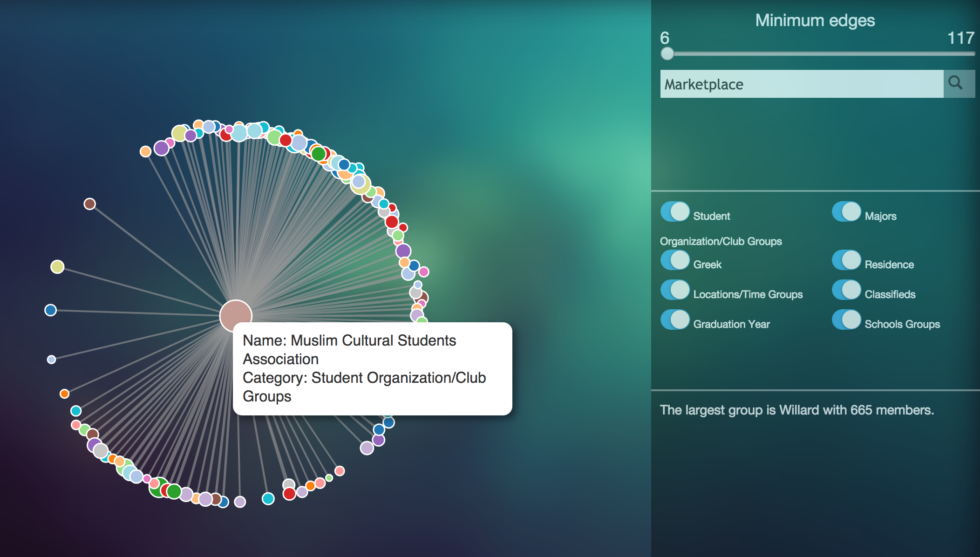Select the isolated brown node at upper left
Viewport: 980px width, 557px height.
89,204
